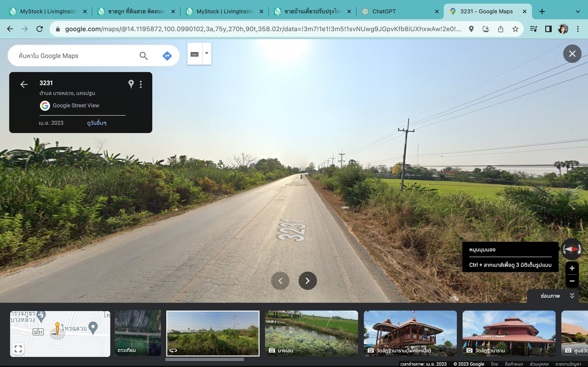Click the location pin icon in 3231 panel
This screenshot has height=367, width=588.
pyautogui.click(x=131, y=84)
